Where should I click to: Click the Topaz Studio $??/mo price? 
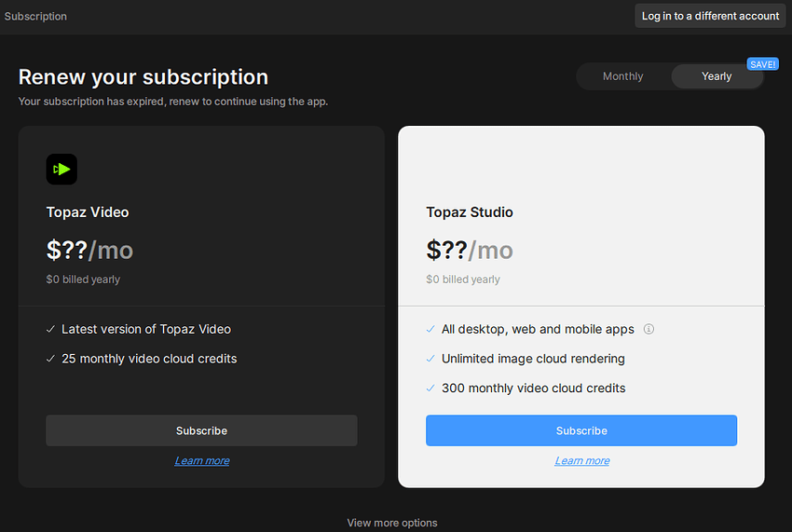pos(470,250)
